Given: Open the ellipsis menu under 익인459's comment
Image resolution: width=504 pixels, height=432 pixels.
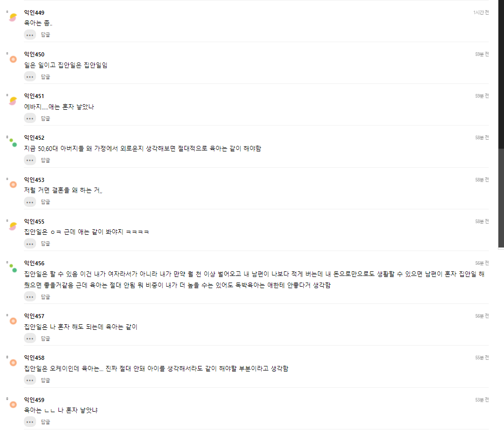Looking at the screenshot, I should [30, 422].
